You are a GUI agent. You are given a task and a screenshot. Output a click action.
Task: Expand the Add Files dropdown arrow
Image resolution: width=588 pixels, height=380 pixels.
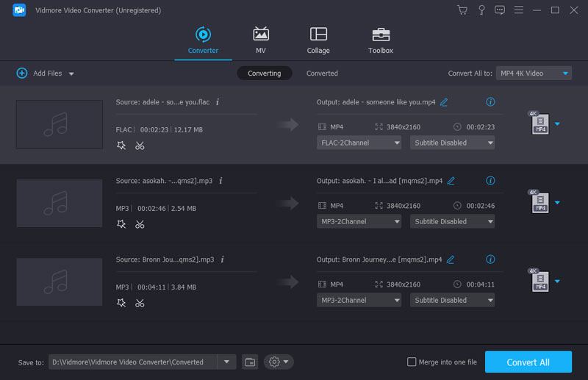(x=71, y=74)
